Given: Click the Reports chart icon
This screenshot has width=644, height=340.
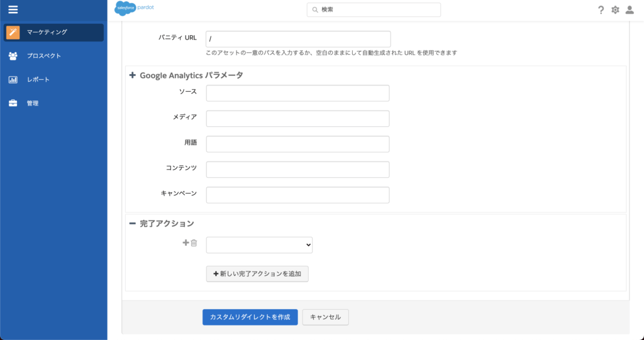Looking at the screenshot, I should [x=13, y=80].
